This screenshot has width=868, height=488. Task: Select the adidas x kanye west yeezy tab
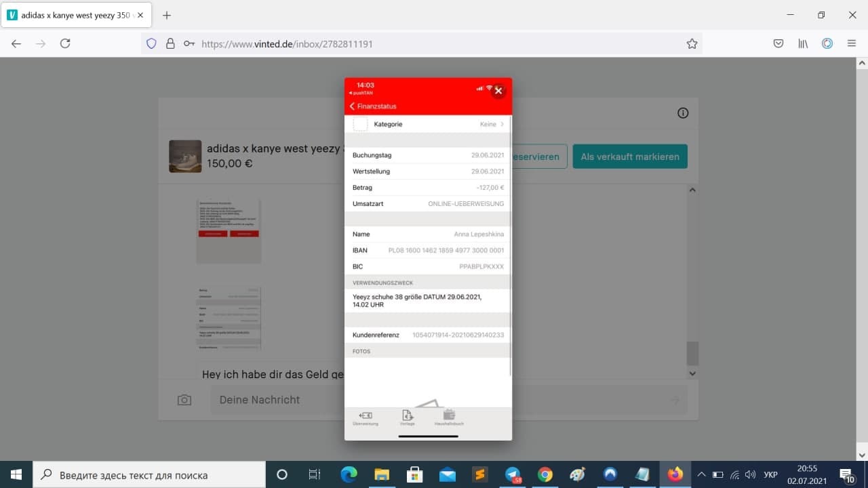tap(77, 15)
